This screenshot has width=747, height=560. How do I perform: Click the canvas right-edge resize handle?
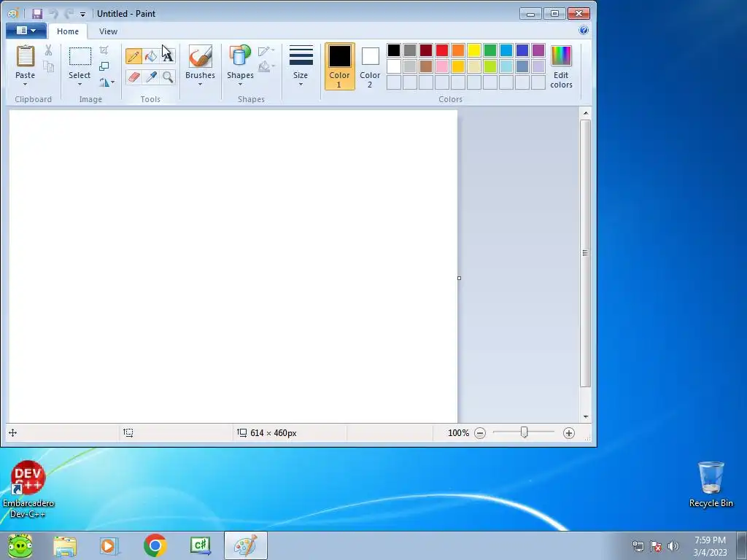[x=460, y=278]
